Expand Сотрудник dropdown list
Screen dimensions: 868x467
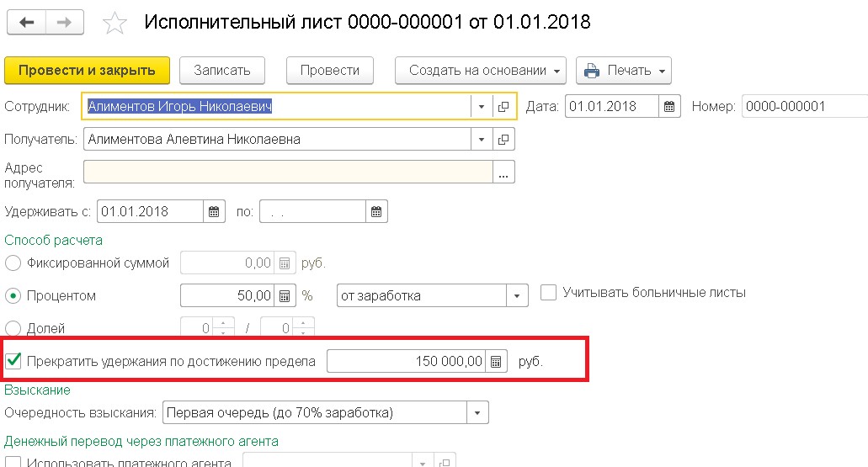[x=481, y=106]
